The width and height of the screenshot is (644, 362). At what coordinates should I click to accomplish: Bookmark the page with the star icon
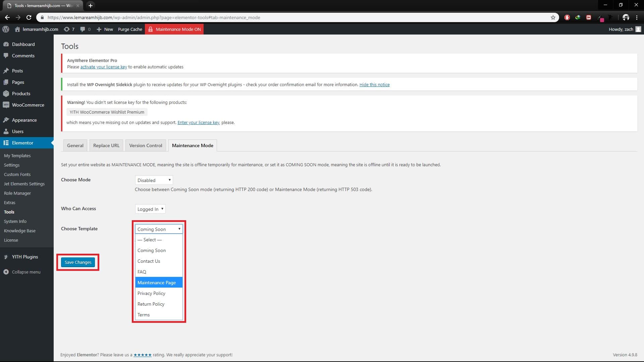pyautogui.click(x=553, y=17)
